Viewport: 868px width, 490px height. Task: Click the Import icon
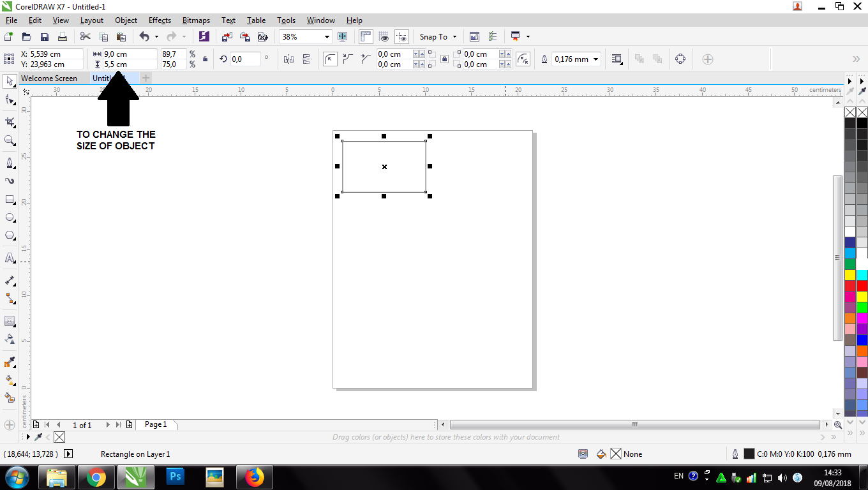click(227, 37)
